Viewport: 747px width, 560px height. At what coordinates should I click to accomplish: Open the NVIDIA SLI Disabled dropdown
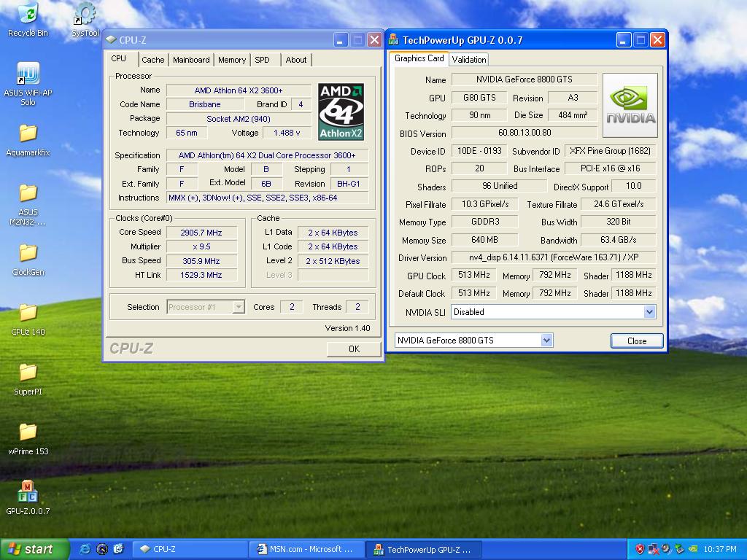(649, 312)
